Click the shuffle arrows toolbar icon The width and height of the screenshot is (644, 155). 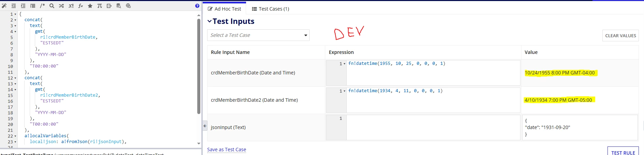61,6
